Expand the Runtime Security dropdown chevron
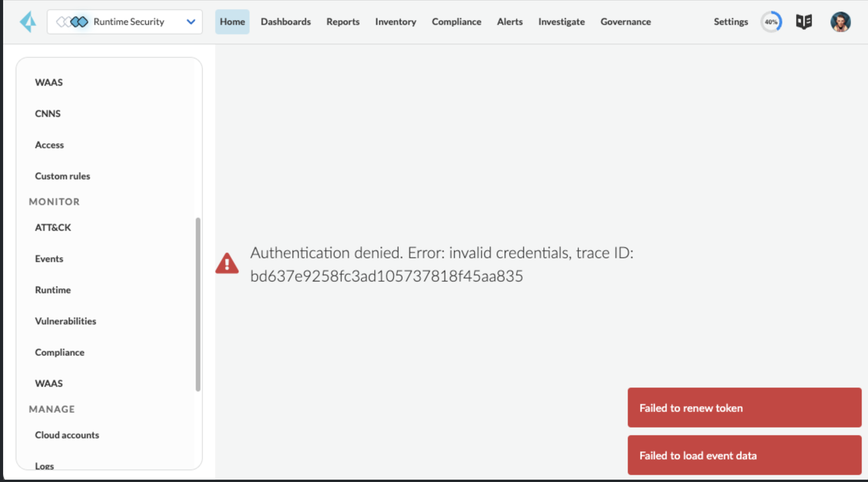This screenshot has height=482, width=868. [191, 22]
